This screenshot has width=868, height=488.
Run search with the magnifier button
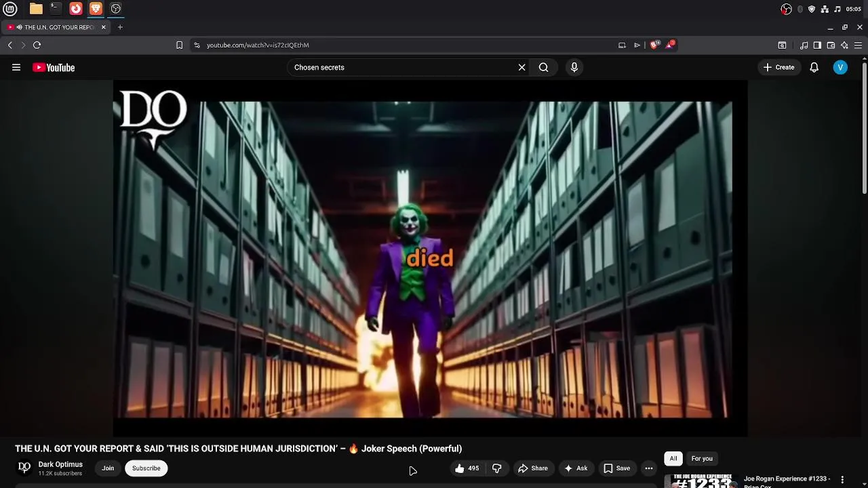pos(543,67)
